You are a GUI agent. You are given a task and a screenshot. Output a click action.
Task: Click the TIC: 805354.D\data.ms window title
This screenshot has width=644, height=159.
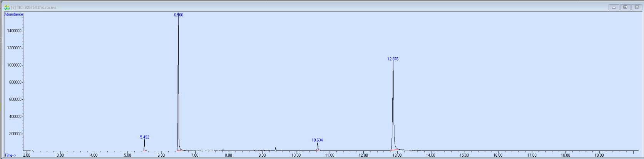(x=33, y=7)
